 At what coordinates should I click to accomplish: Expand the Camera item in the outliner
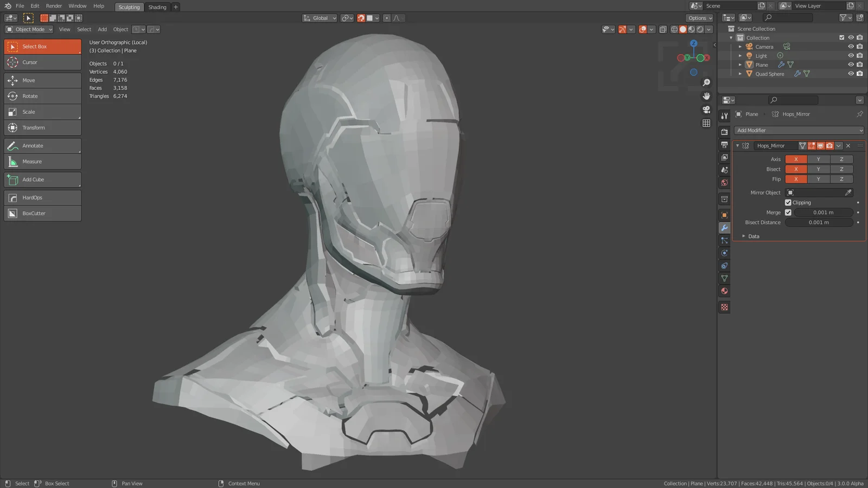click(x=740, y=47)
